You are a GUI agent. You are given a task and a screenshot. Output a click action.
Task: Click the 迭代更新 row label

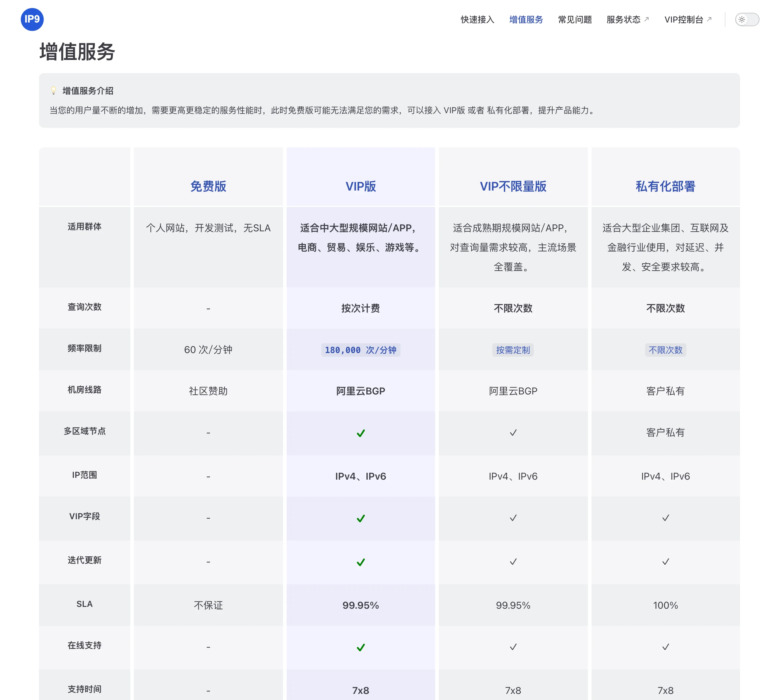coord(84,560)
